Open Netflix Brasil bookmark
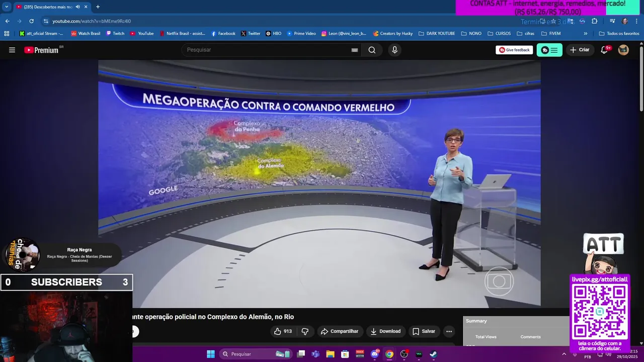 pyautogui.click(x=182, y=34)
